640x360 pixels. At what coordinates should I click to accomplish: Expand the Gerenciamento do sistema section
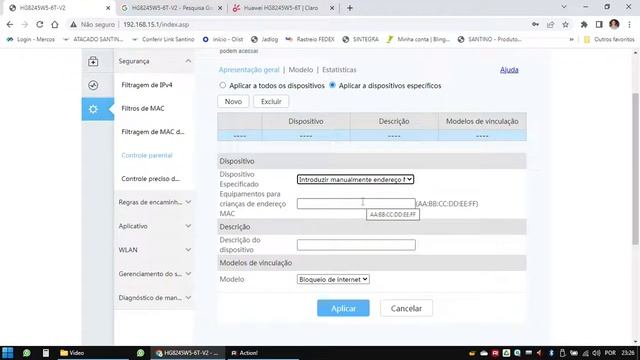point(188,273)
